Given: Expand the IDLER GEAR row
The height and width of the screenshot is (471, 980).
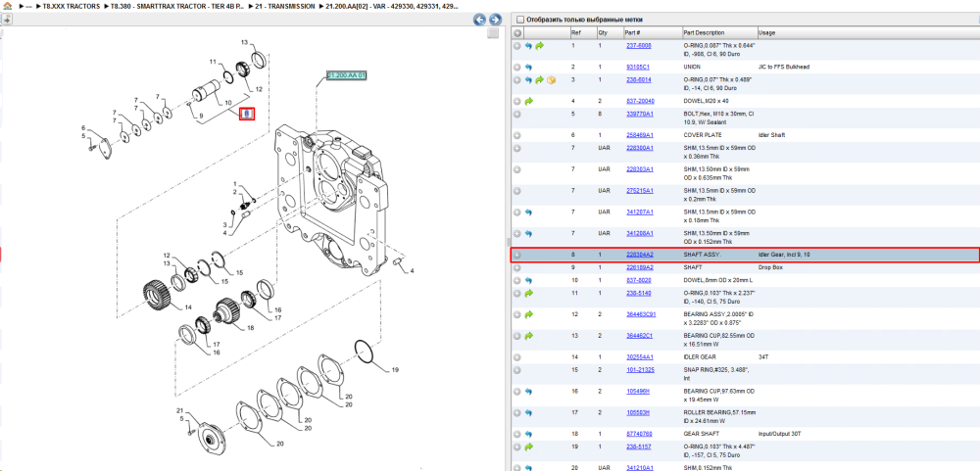Looking at the screenshot, I should point(517,357).
